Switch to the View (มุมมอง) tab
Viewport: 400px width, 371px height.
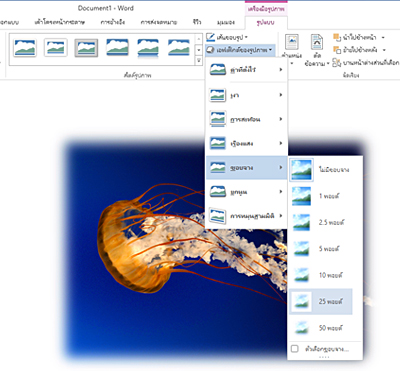point(226,23)
